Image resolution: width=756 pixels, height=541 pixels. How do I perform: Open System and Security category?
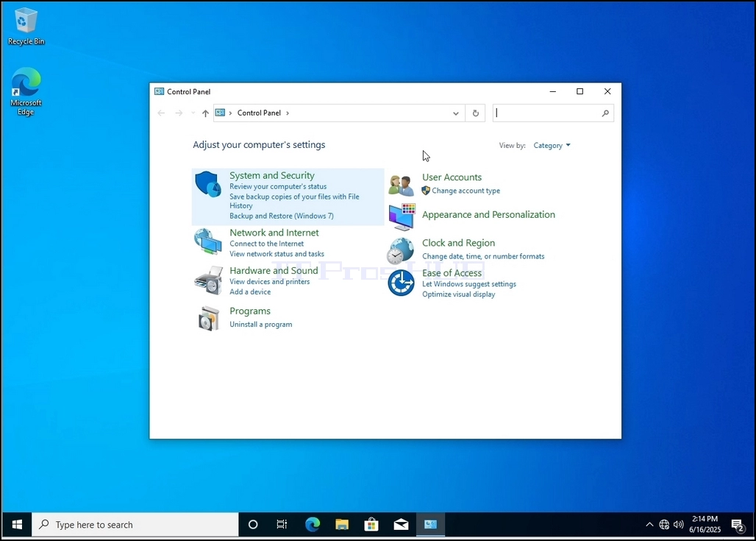pos(272,176)
